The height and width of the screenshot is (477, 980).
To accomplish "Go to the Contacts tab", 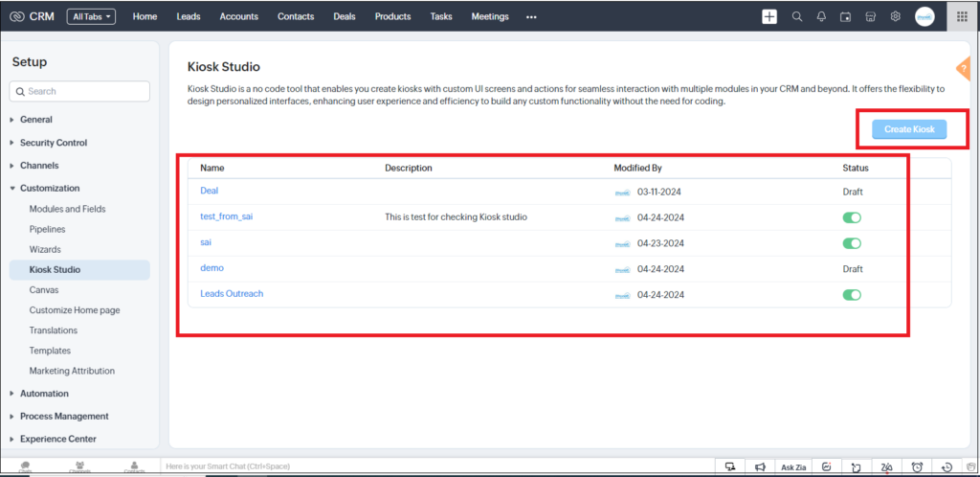I will tap(296, 17).
